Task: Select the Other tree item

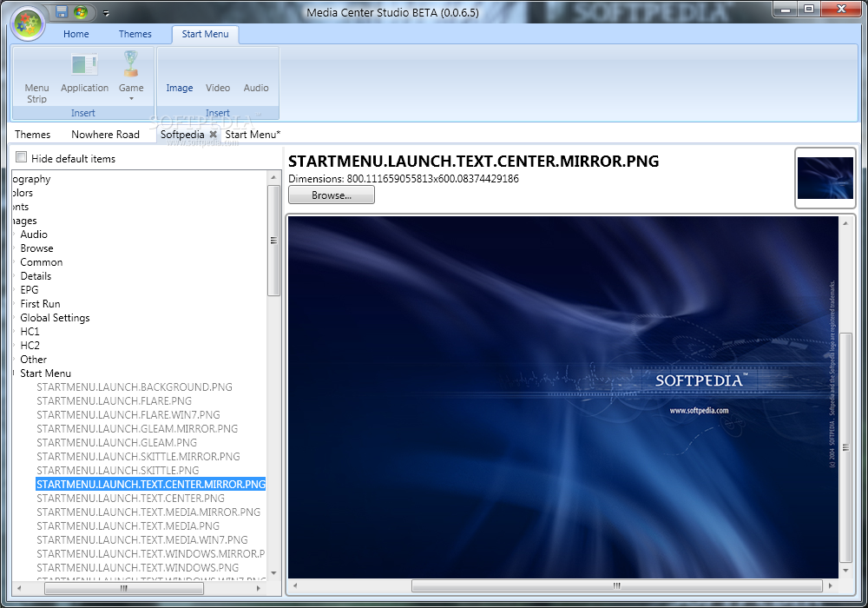Action: click(x=33, y=359)
